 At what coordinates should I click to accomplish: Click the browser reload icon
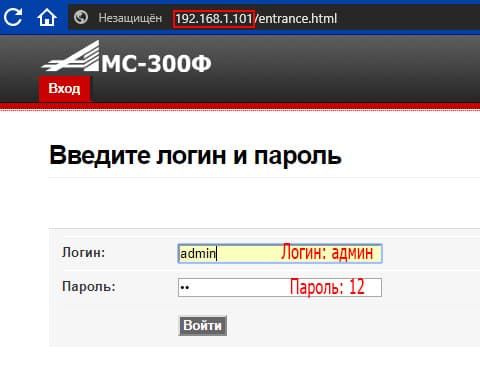(x=13, y=17)
